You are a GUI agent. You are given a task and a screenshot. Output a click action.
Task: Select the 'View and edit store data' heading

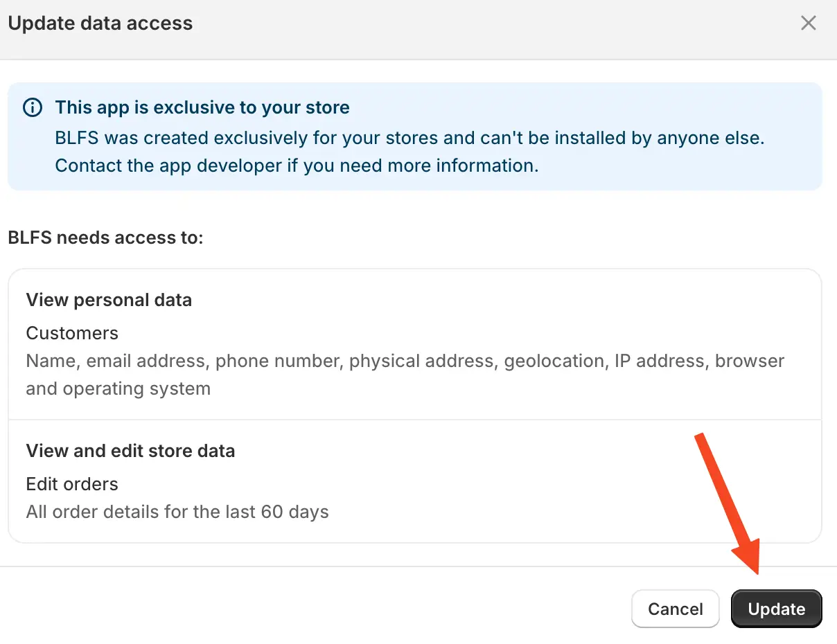(130, 451)
